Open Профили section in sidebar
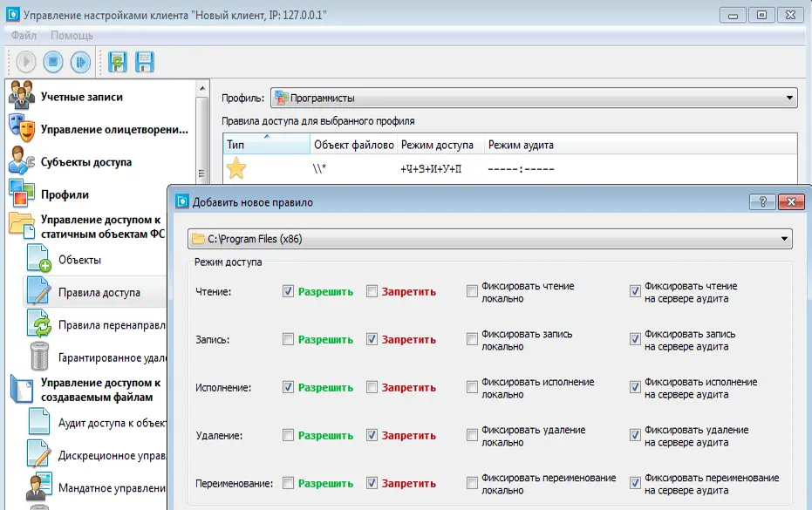812x510 pixels. click(x=65, y=194)
